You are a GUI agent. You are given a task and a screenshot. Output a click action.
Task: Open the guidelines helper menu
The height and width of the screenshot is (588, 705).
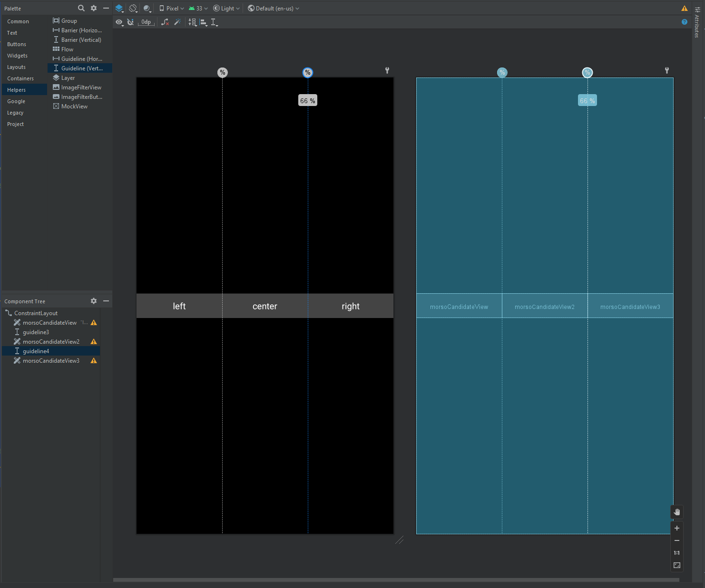[x=215, y=22]
